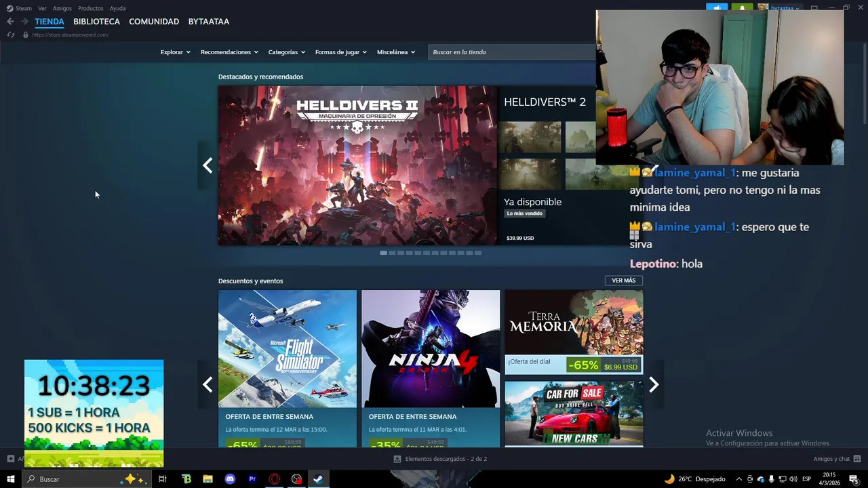The width and height of the screenshot is (868, 488).
Task: Switch to Steam taskbar icon
Action: [x=318, y=479]
